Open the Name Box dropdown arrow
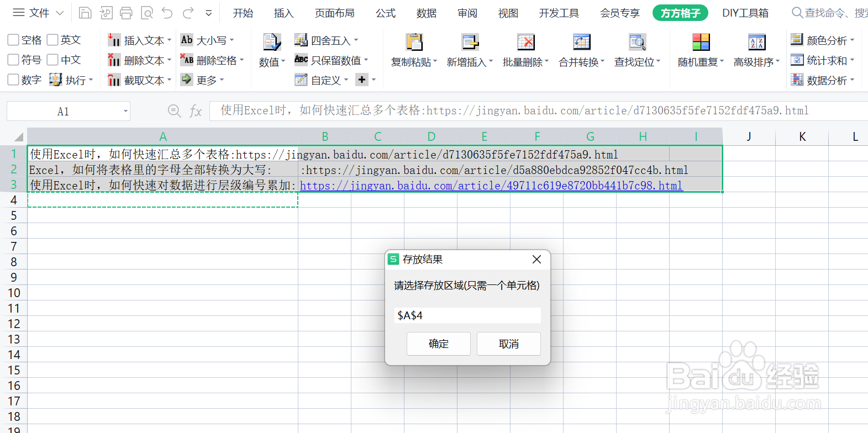868x433 pixels. 125,111
